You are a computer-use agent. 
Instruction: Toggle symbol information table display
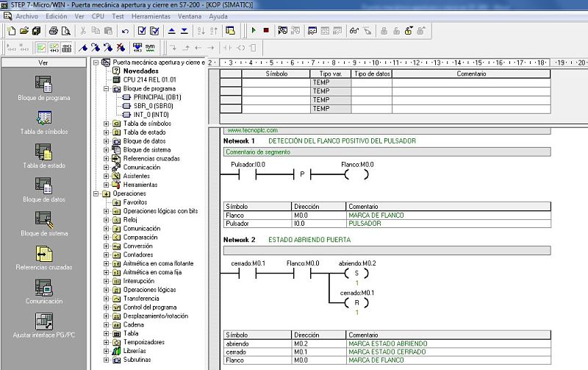(67, 48)
